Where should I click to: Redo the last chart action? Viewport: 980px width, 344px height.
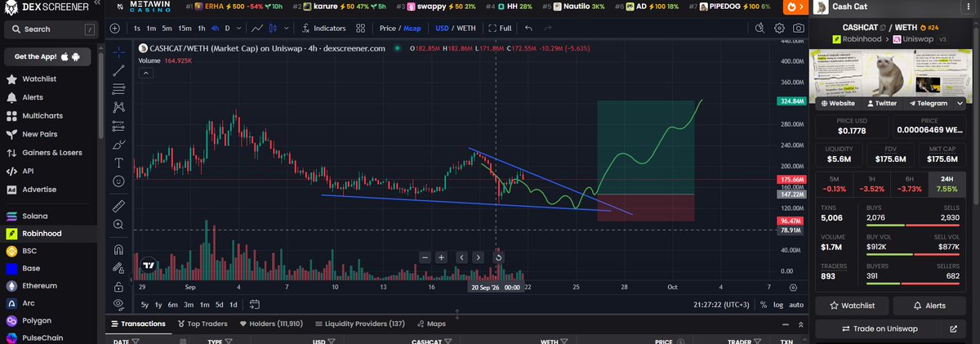[x=549, y=28]
